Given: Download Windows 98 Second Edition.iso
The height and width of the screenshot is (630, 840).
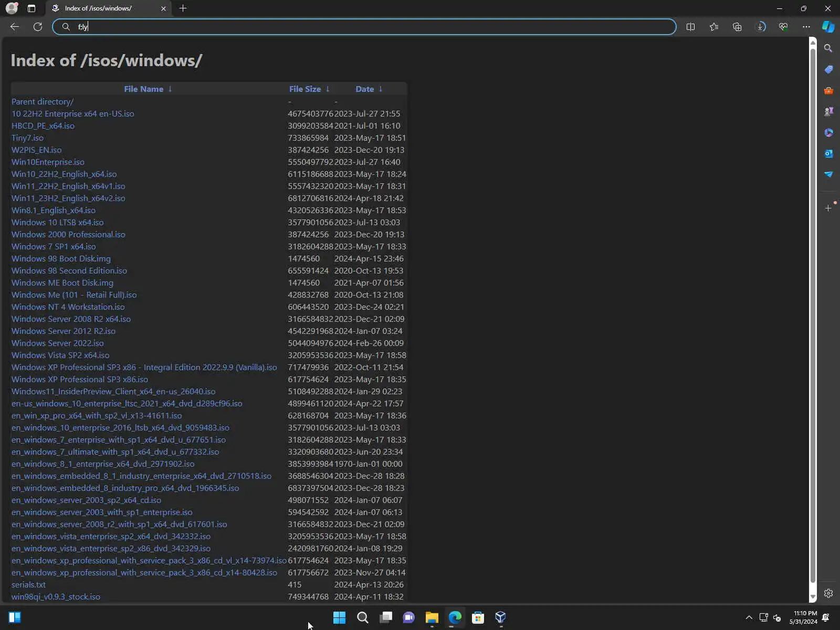Looking at the screenshot, I should pyautogui.click(x=69, y=271).
